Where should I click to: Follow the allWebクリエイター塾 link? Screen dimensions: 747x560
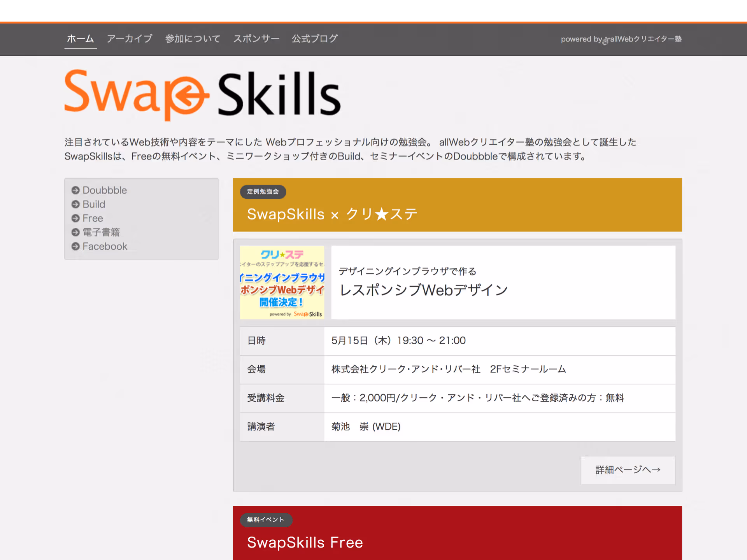pos(645,39)
